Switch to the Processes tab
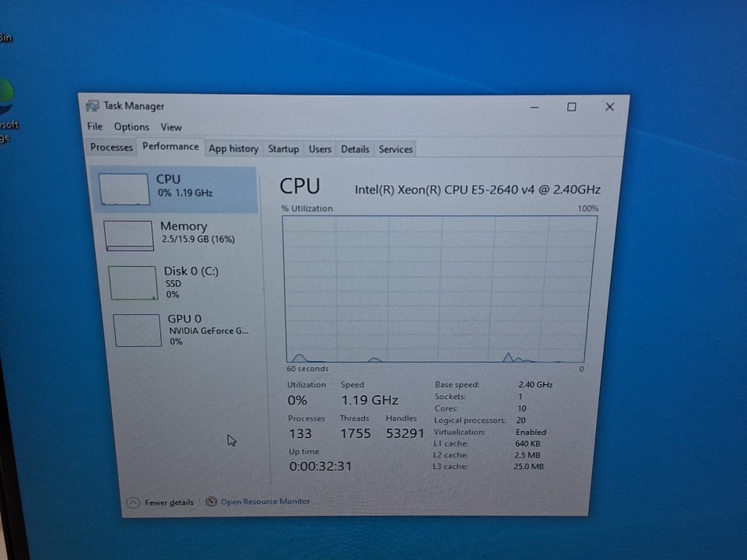The height and width of the screenshot is (560, 747). [111, 148]
